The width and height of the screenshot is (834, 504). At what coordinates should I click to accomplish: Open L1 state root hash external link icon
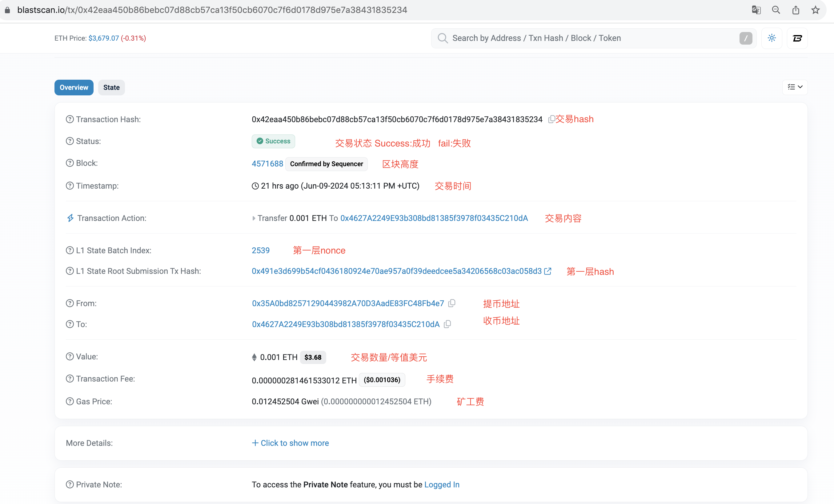tap(548, 271)
